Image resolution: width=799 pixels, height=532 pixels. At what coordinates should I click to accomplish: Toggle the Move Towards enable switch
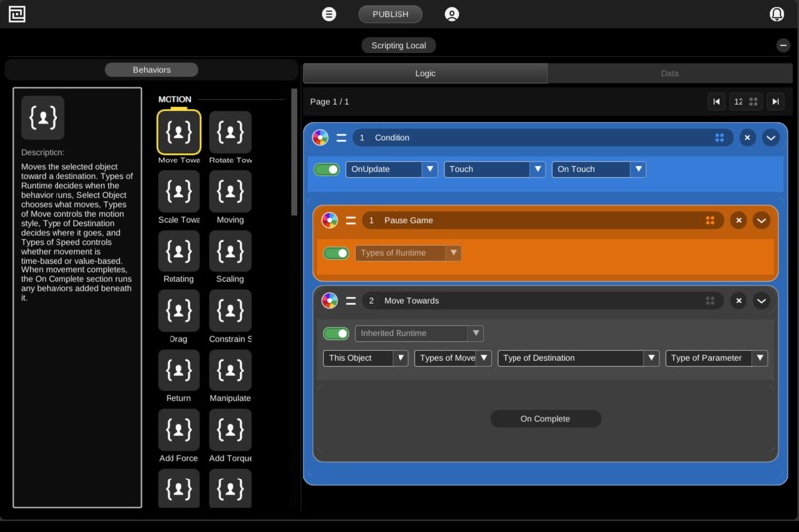336,333
